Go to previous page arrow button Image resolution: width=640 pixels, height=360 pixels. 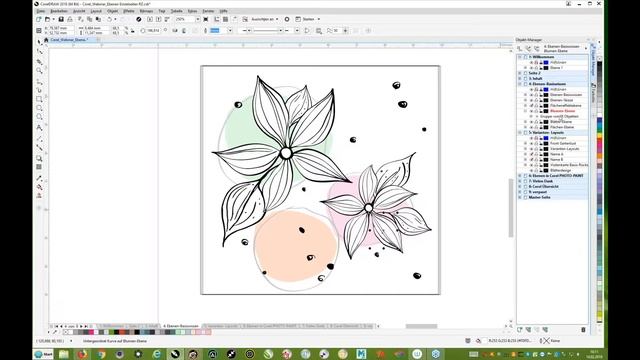(61, 326)
